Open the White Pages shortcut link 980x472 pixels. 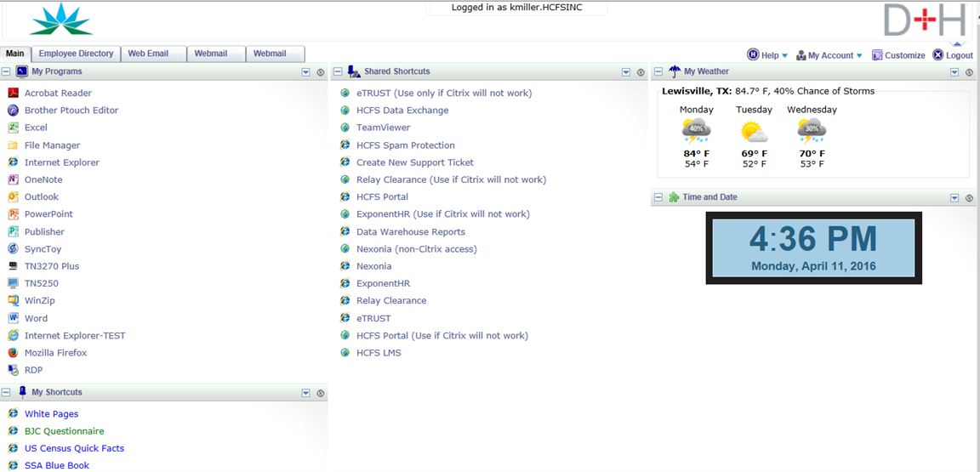coord(51,414)
